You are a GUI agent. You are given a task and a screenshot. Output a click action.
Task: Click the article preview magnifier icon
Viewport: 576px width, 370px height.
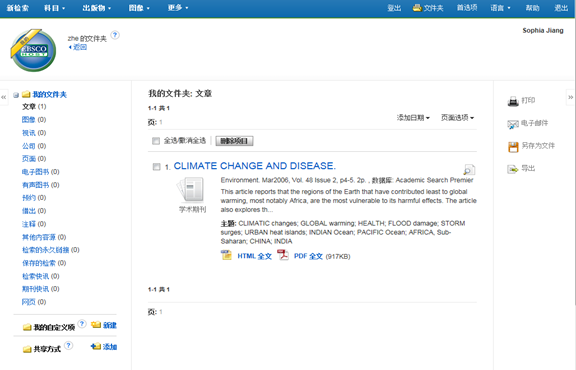(x=469, y=169)
